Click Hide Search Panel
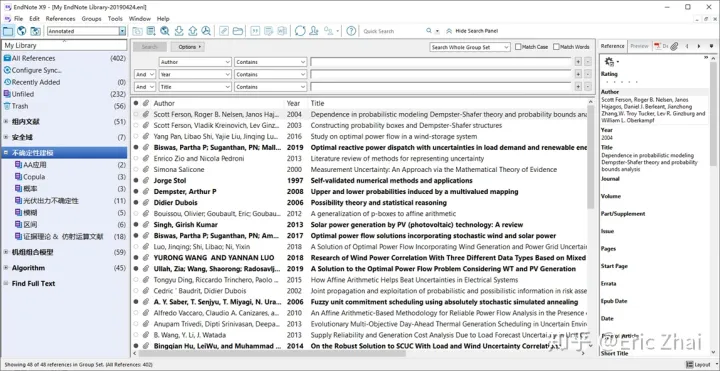The width and height of the screenshot is (720, 371). point(472,31)
